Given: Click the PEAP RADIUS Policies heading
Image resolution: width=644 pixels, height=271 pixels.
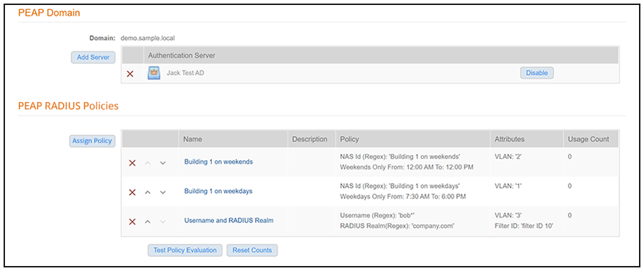Looking at the screenshot, I should click(x=68, y=106).
